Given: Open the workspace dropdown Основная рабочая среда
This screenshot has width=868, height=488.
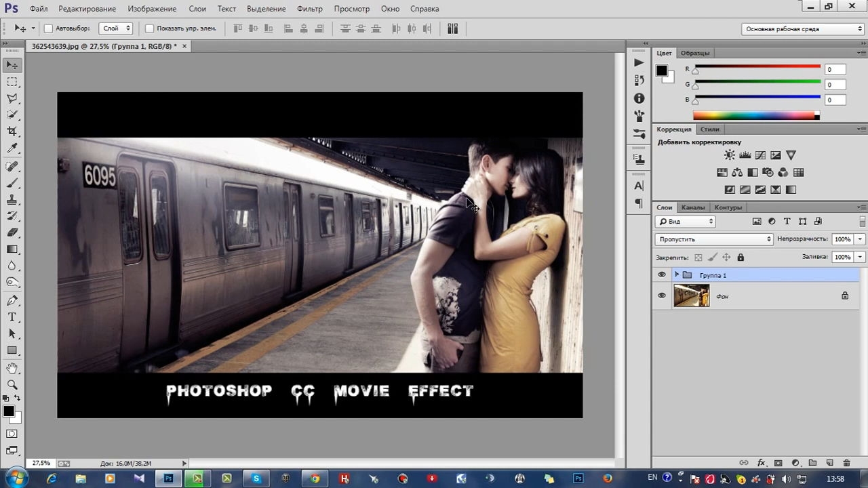Looking at the screenshot, I should [x=803, y=29].
